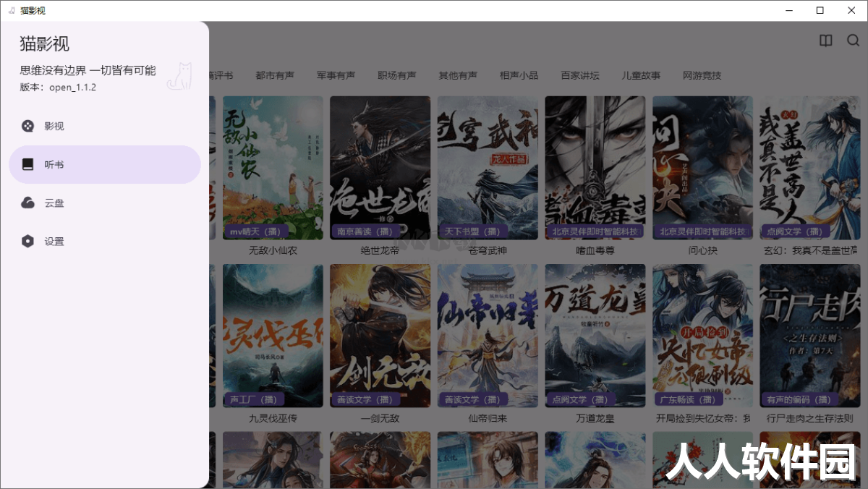The width and height of the screenshot is (868, 489).
Task: Click the mv晴天（播） narrator tag
Action: click(256, 231)
